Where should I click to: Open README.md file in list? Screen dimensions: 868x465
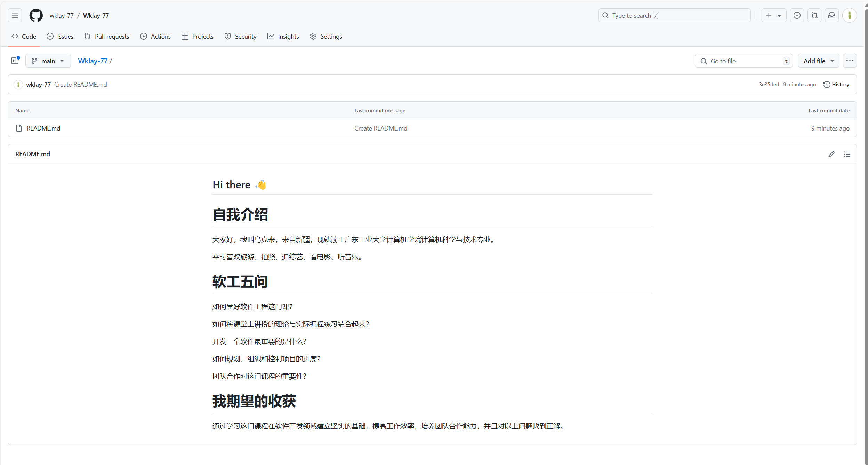click(43, 128)
